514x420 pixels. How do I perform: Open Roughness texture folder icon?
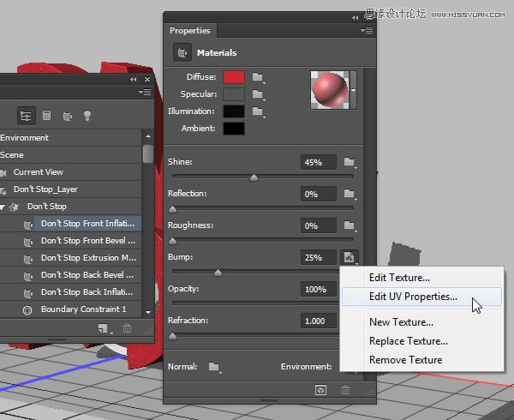[350, 225]
